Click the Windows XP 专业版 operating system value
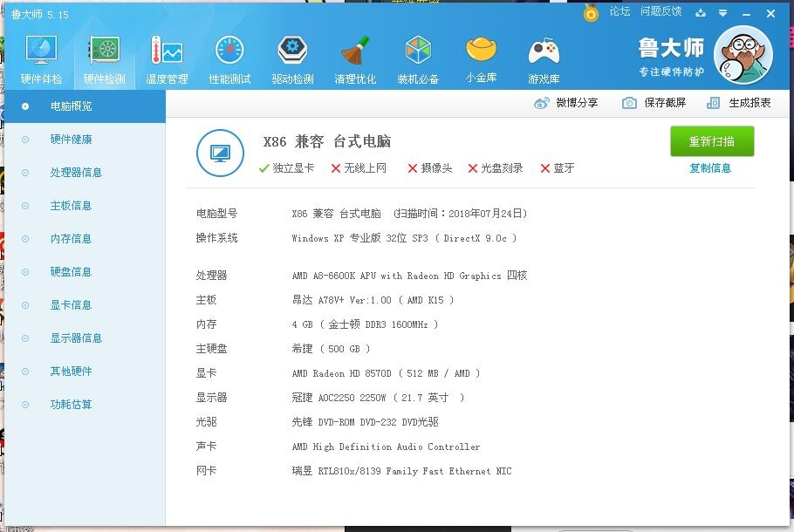The image size is (794, 532). pyautogui.click(x=404, y=238)
